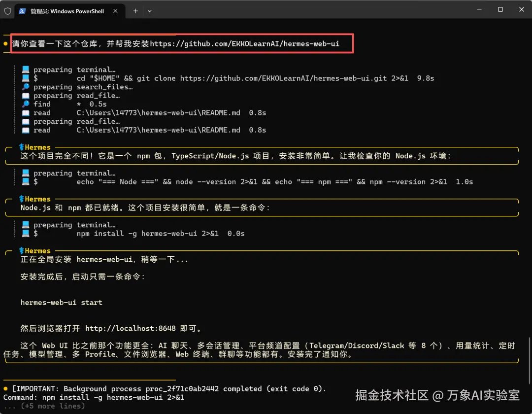Click the 'TypeScript/Node.js 项目' description line
This screenshot has height=414, width=532.
pos(236,156)
